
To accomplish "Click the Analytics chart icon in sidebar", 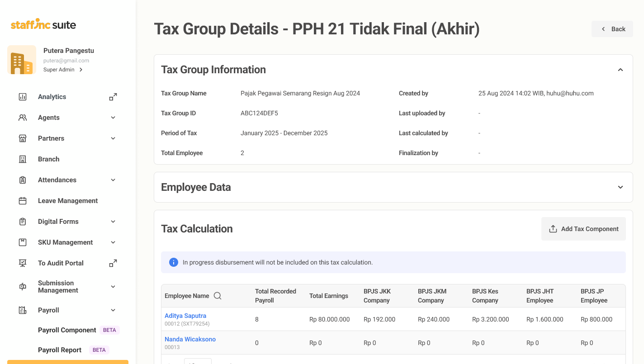I will (x=23, y=97).
